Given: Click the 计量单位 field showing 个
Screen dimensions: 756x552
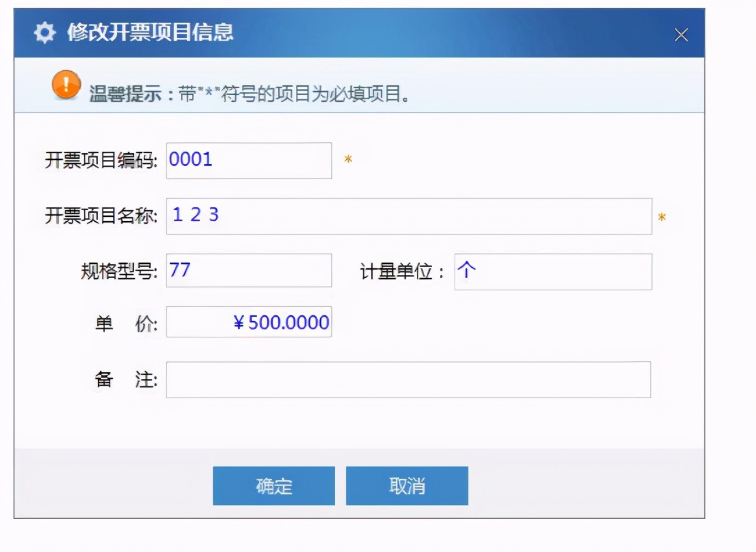Looking at the screenshot, I should [552, 271].
